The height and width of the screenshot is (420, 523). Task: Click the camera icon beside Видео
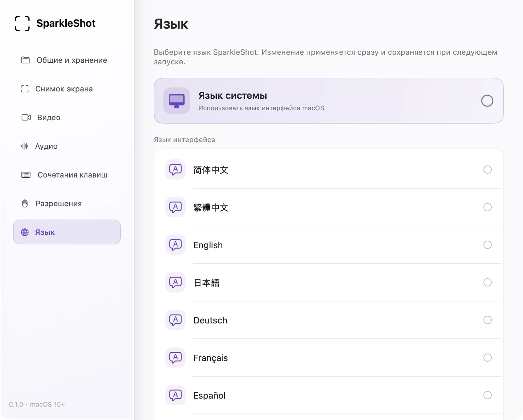pyautogui.click(x=26, y=117)
